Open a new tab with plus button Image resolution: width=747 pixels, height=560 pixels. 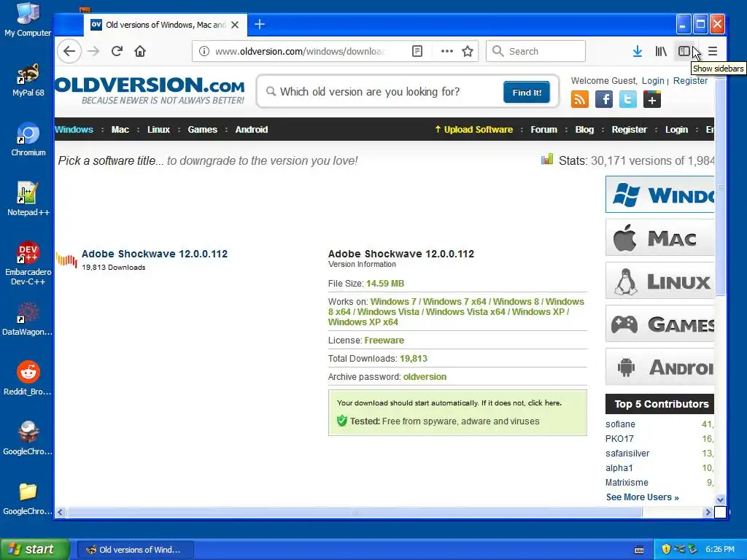point(260,24)
